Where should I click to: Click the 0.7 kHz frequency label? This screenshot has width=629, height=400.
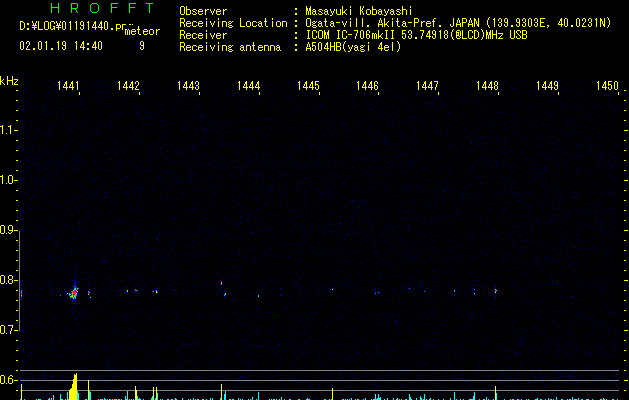8,330
